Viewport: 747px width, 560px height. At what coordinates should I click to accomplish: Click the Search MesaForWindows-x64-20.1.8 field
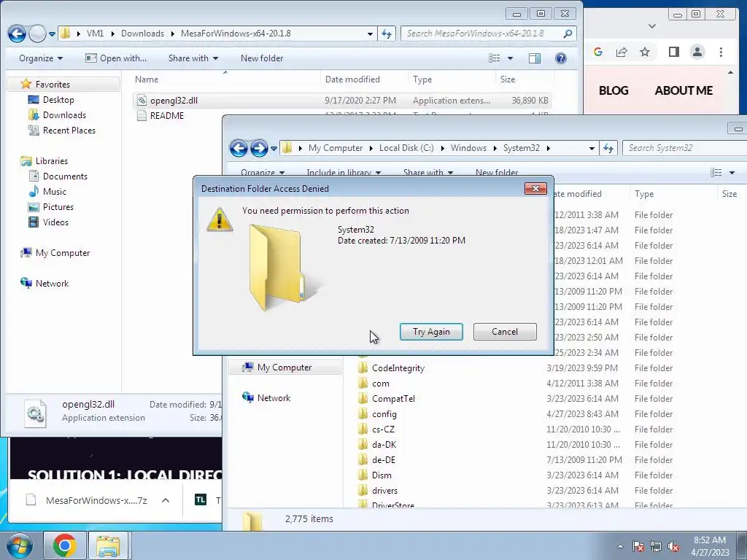click(x=488, y=34)
